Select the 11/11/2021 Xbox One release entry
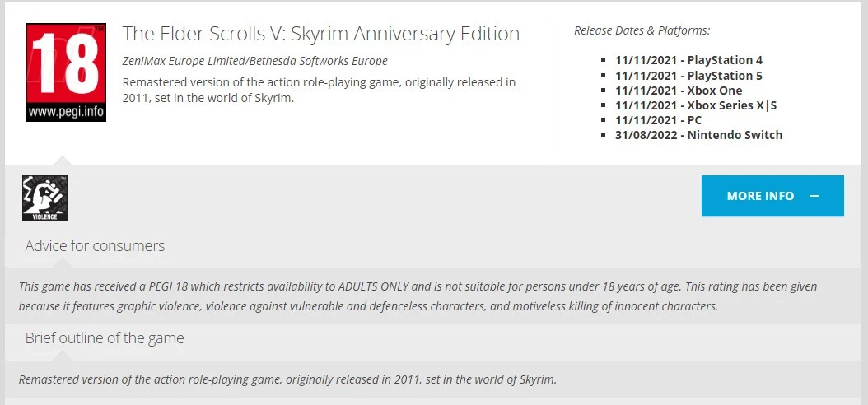The image size is (868, 405). coord(679,91)
